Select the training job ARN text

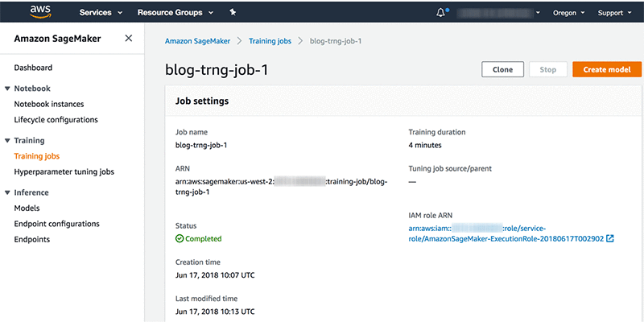click(x=281, y=187)
